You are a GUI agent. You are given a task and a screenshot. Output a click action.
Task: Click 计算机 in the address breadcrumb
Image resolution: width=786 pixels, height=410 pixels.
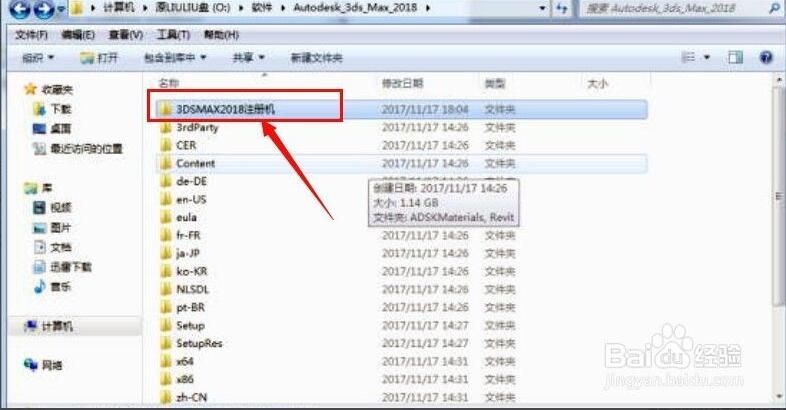point(118,8)
